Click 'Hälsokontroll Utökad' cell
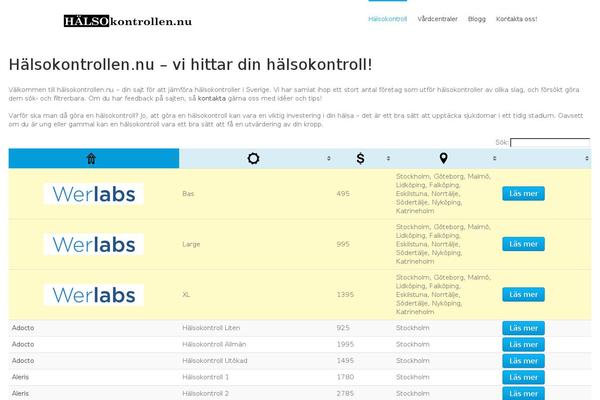The width and height of the screenshot is (600, 400). 215,361
